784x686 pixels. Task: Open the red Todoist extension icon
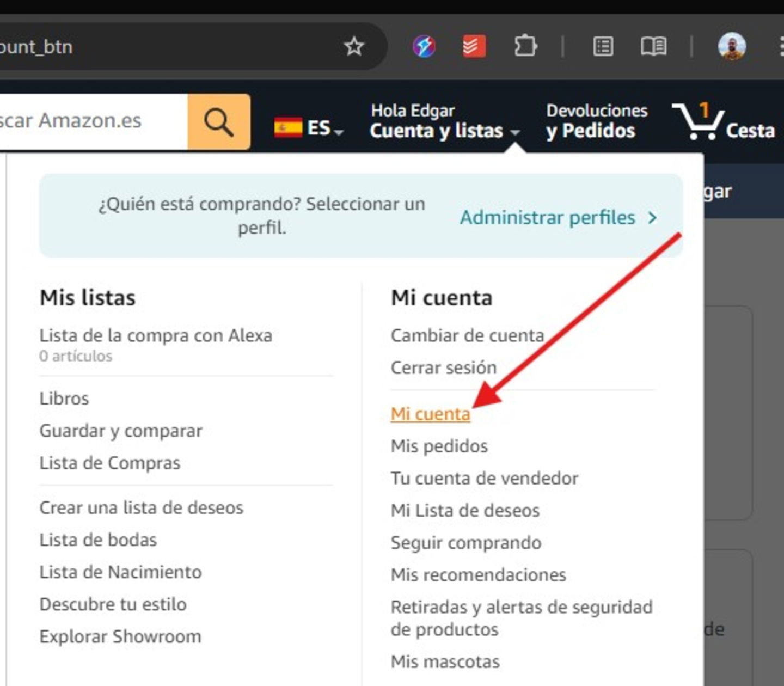[x=474, y=47]
